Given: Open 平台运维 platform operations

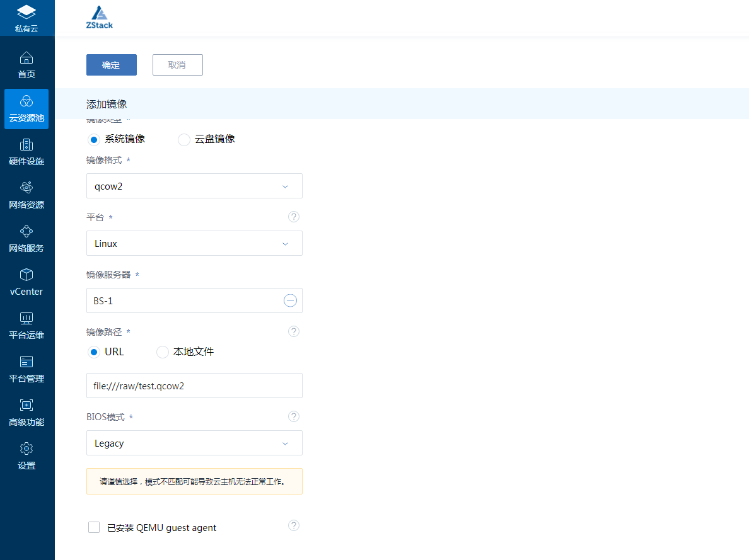Looking at the screenshot, I should pos(26,326).
